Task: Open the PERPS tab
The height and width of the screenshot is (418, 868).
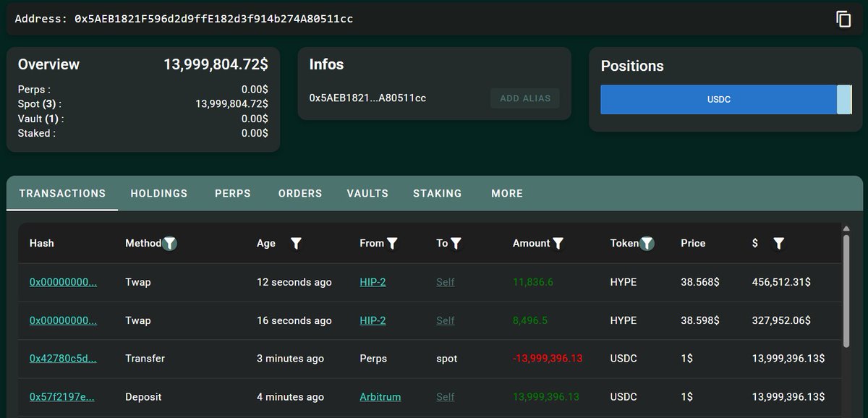Action: pos(232,193)
